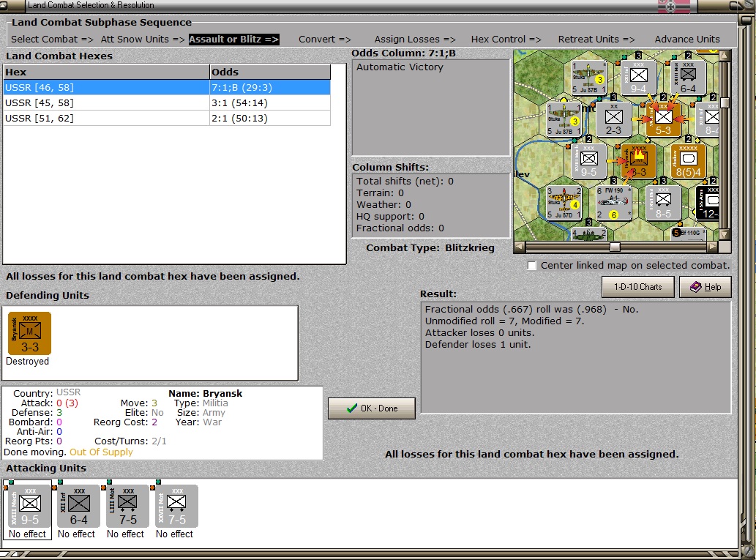The image size is (756, 560).
Task: Open the 1-D-10 Charts
Action: point(638,287)
